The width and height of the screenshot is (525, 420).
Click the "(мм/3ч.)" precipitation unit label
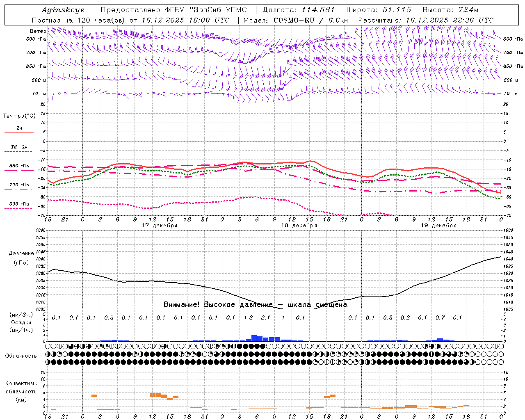(21, 315)
